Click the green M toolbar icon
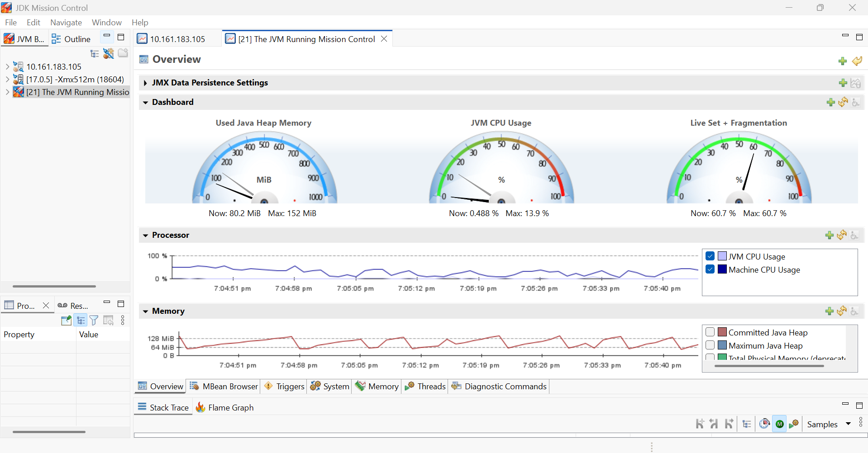 (x=779, y=424)
